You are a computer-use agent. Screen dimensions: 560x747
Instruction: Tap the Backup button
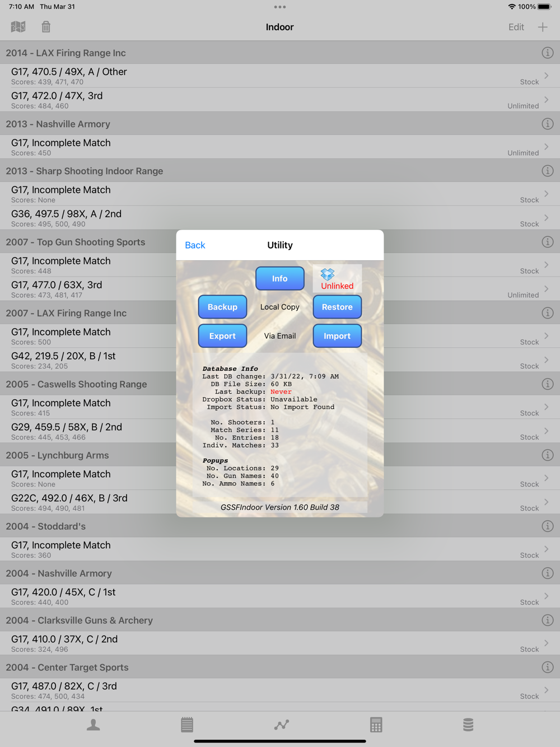pos(222,307)
